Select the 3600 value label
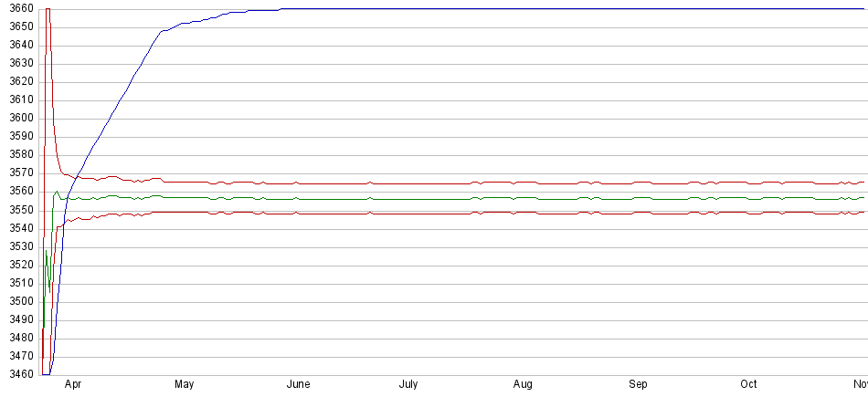Viewport: 868px width, 397px height. pos(18,119)
